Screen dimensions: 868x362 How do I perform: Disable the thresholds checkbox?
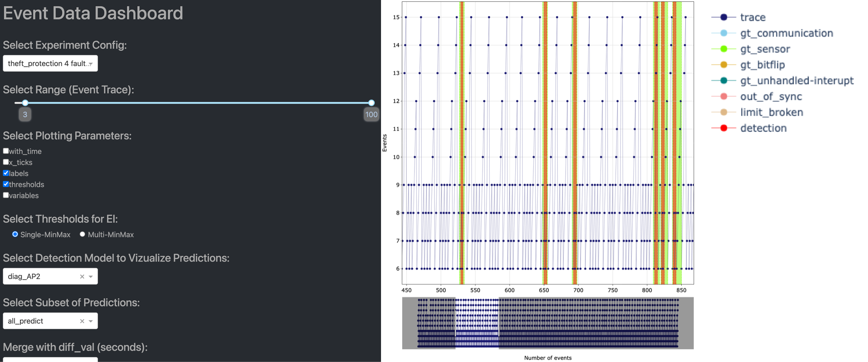click(6, 184)
